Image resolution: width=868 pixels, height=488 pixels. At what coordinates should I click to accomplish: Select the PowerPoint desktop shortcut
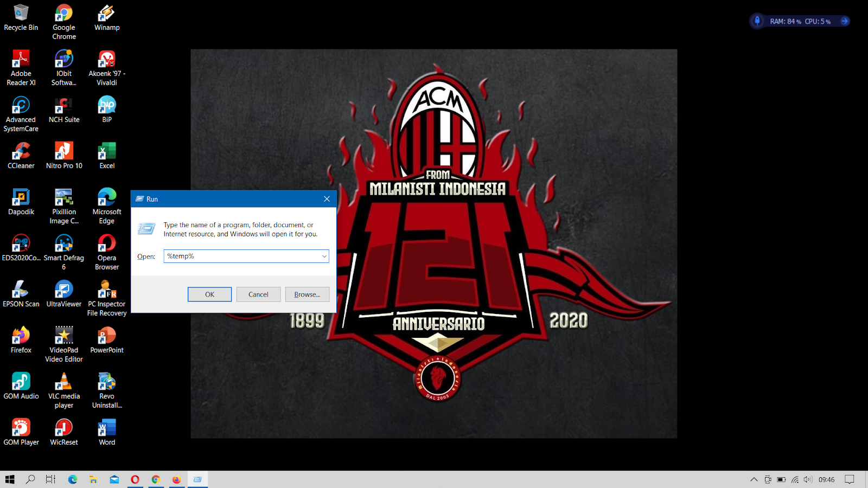coord(107,340)
